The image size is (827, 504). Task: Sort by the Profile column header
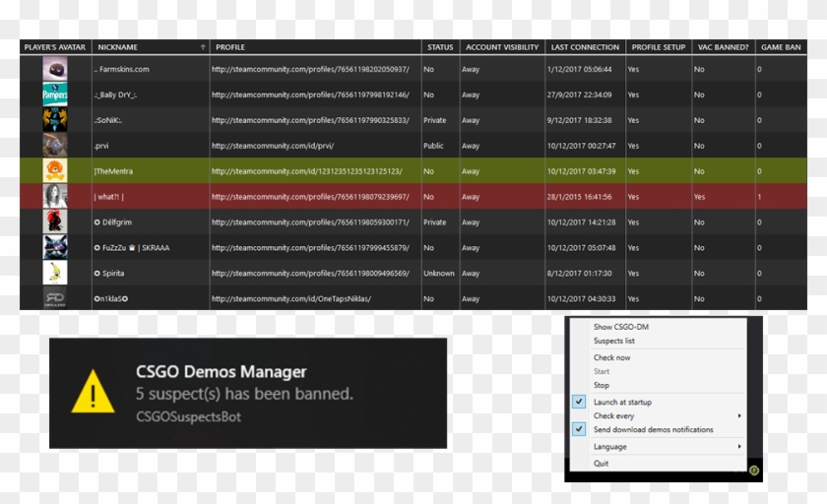coord(315,47)
